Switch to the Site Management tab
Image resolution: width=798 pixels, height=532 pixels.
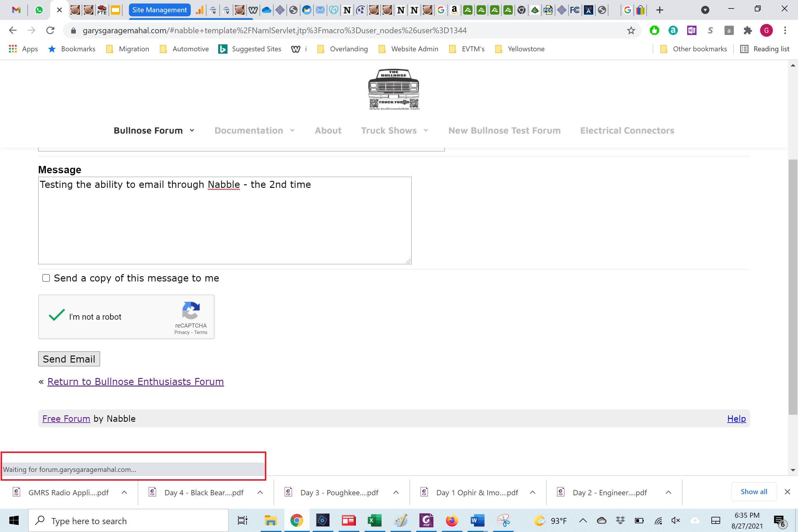[160, 10]
